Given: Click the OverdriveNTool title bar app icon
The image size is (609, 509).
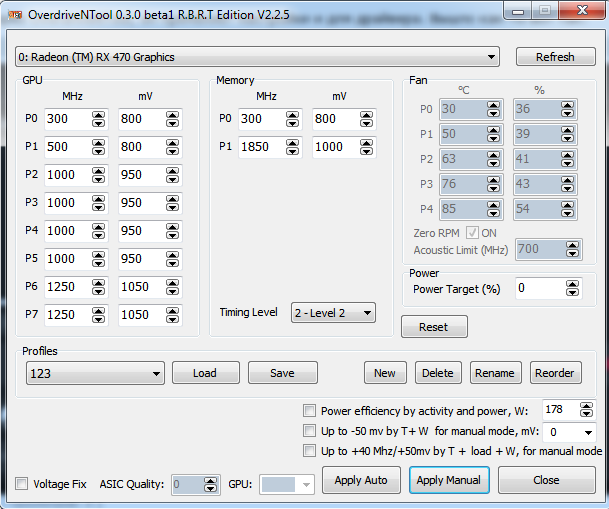Looking at the screenshot, I should click(x=15, y=15).
